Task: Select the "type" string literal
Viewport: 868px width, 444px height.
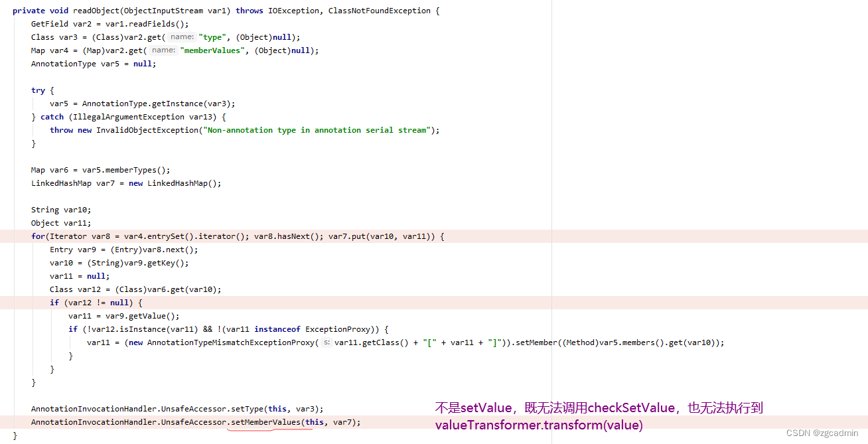Action: pos(212,37)
